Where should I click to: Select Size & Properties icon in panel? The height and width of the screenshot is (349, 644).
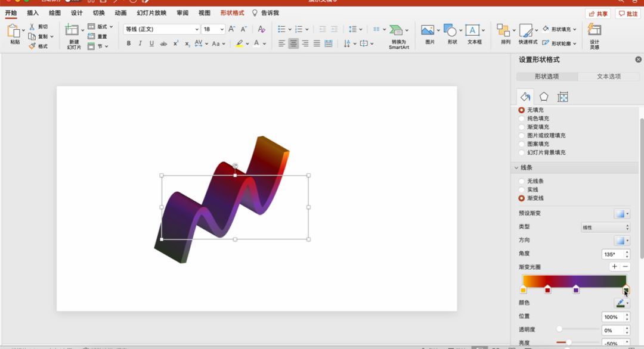pyautogui.click(x=563, y=97)
